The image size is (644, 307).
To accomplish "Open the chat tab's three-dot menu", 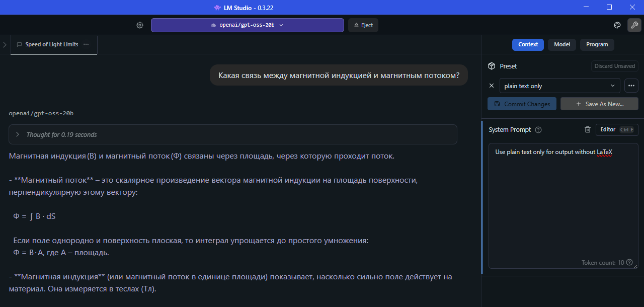I will (86, 44).
